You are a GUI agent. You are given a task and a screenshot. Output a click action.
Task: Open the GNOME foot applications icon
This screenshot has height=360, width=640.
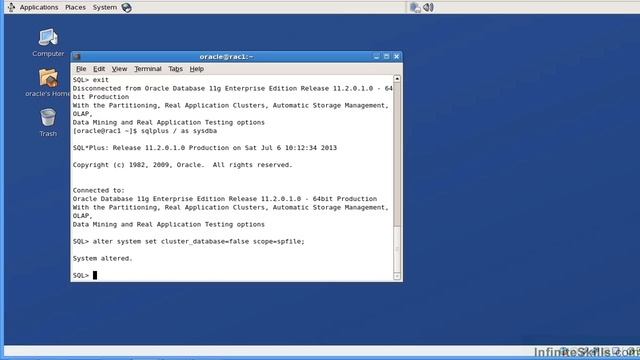(11, 7)
